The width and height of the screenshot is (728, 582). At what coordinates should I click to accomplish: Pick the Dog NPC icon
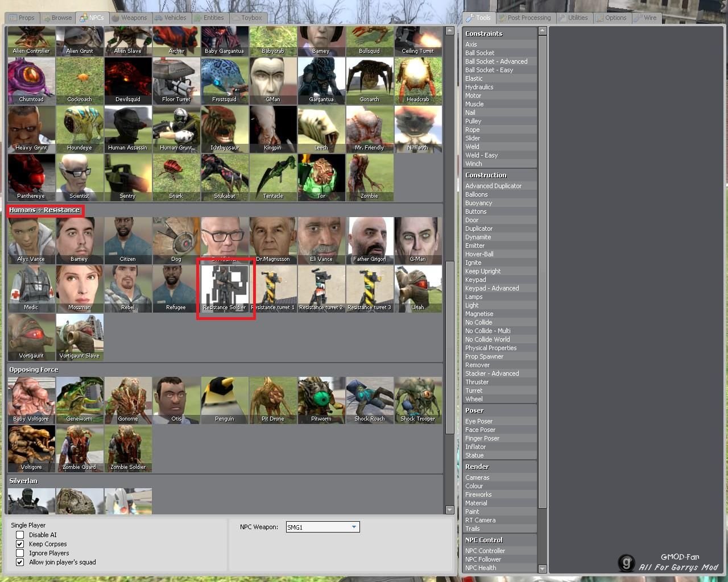pos(176,240)
